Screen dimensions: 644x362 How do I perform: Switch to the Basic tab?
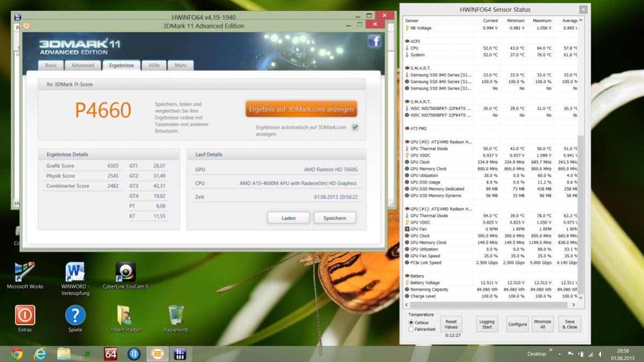tap(51, 66)
